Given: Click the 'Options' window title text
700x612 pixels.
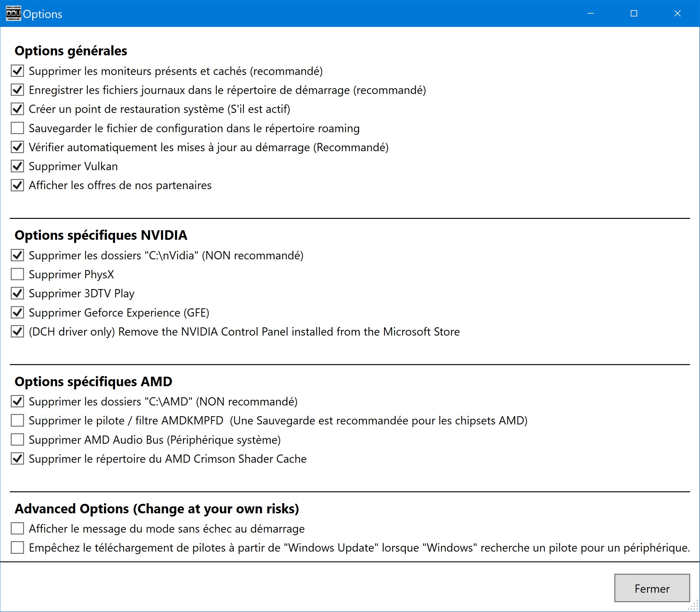Looking at the screenshot, I should coord(43,14).
